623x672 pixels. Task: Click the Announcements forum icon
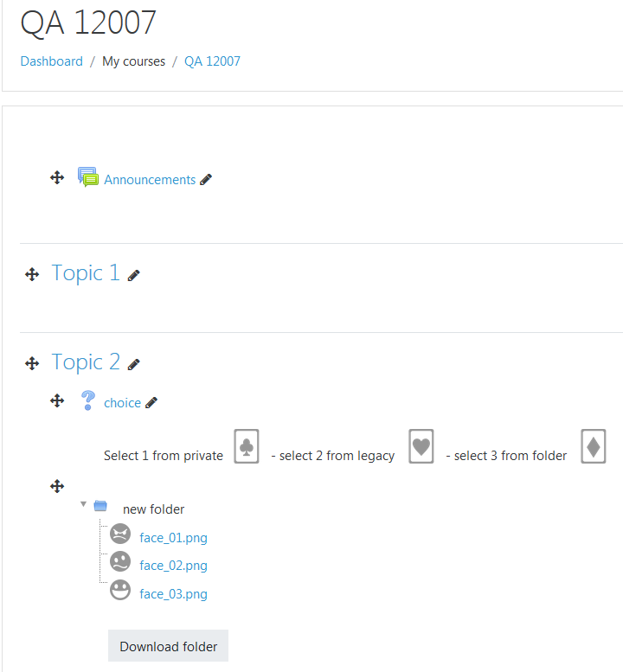88,177
